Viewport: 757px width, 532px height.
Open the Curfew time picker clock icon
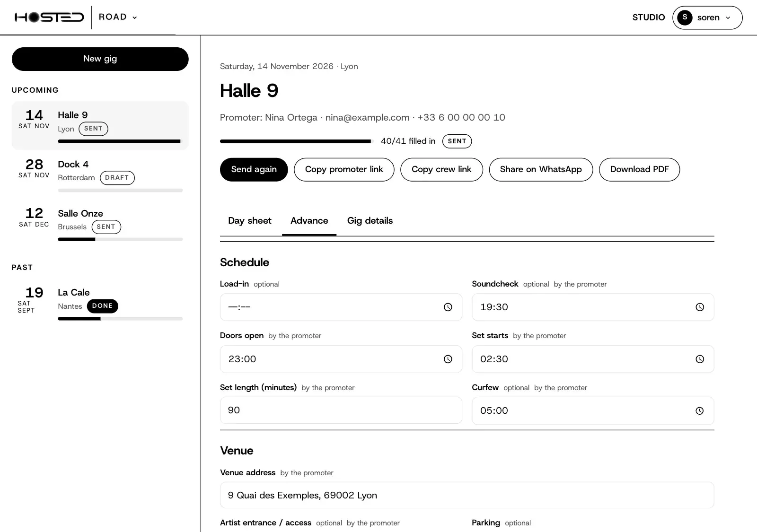pyautogui.click(x=700, y=411)
